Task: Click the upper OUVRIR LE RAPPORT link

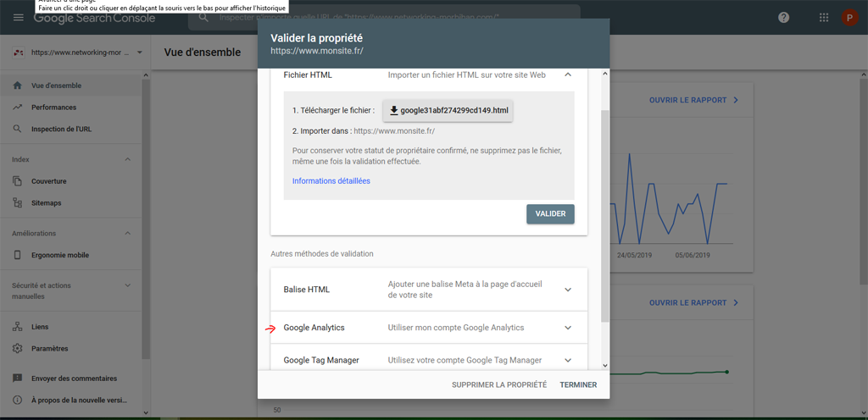Action: point(694,100)
